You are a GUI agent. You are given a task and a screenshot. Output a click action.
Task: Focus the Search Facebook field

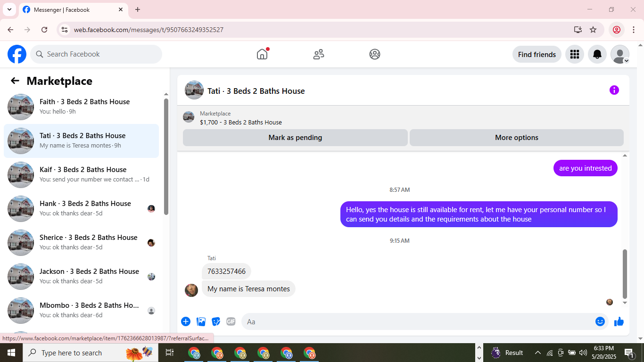[96, 54]
